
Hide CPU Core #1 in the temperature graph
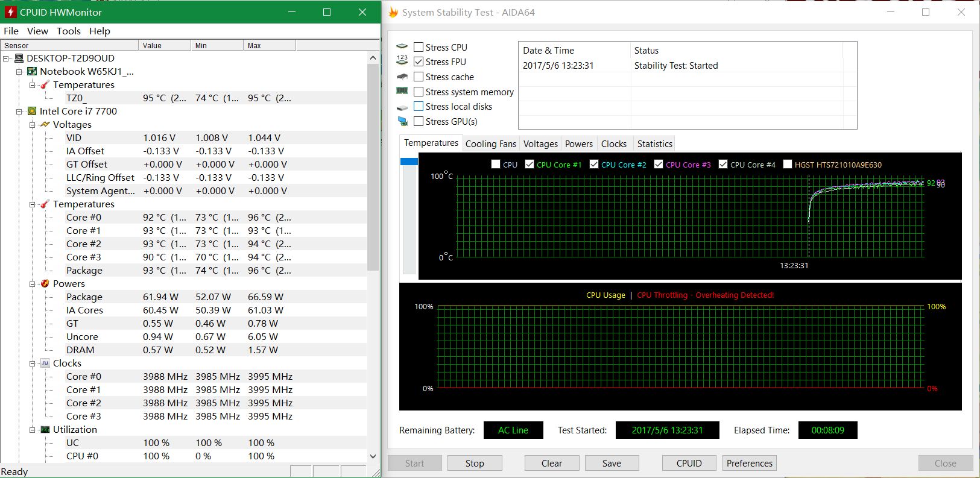(530, 164)
